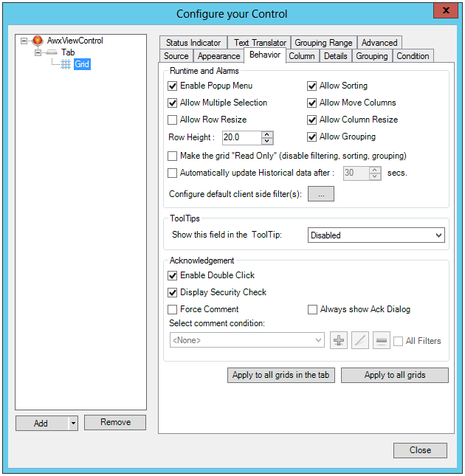
Task: Increase Row Height with the up arrow
Action: pos(267,134)
